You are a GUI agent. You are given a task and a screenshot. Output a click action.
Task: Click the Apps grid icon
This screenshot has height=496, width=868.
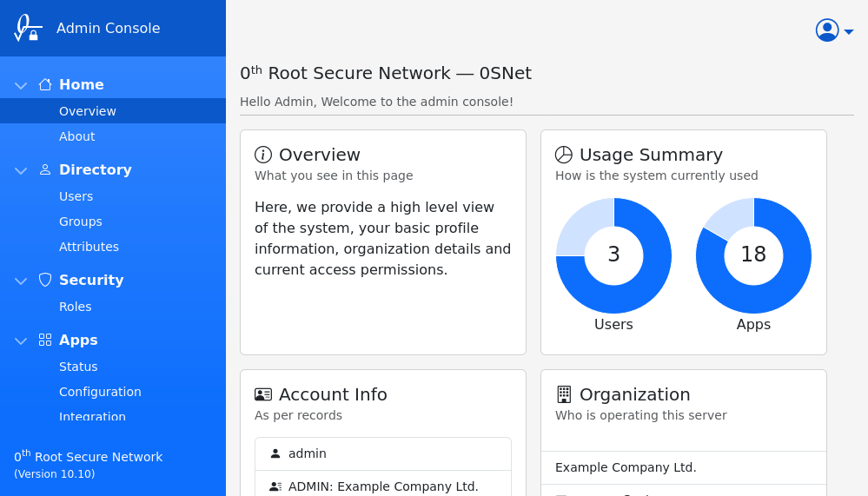click(x=45, y=340)
